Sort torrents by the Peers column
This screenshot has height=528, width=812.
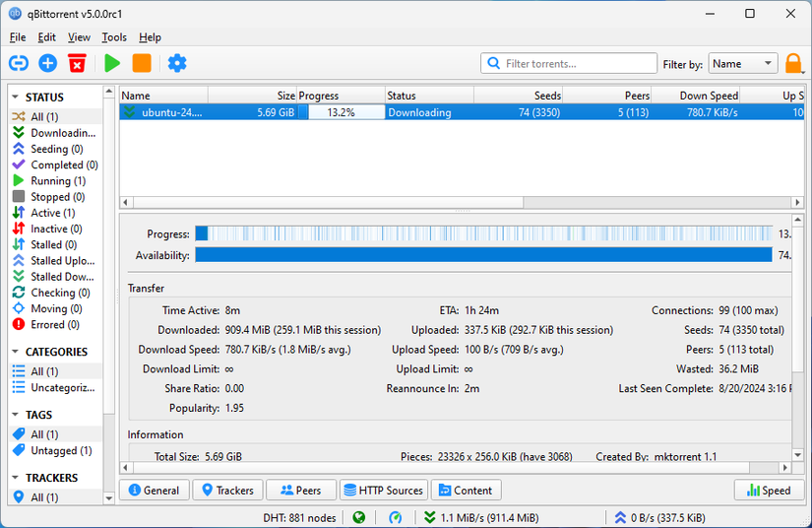tap(606, 96)
